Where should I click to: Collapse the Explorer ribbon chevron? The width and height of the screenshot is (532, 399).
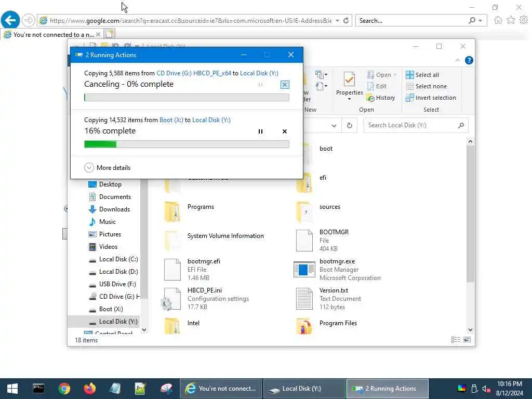pos(457,60)
